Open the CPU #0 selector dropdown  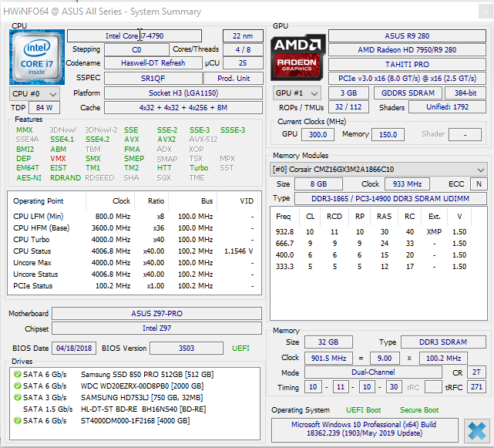[35, 93]
